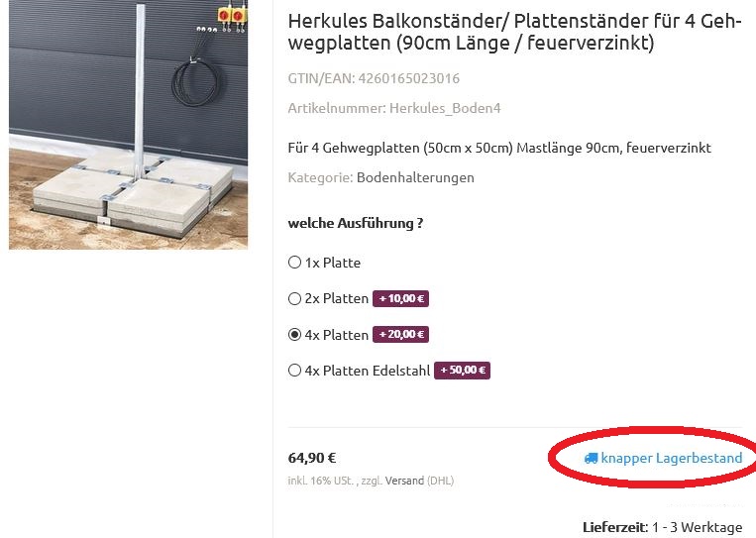Click the Lieferzeit 1 - 3 Werktage text

point(663,526)
